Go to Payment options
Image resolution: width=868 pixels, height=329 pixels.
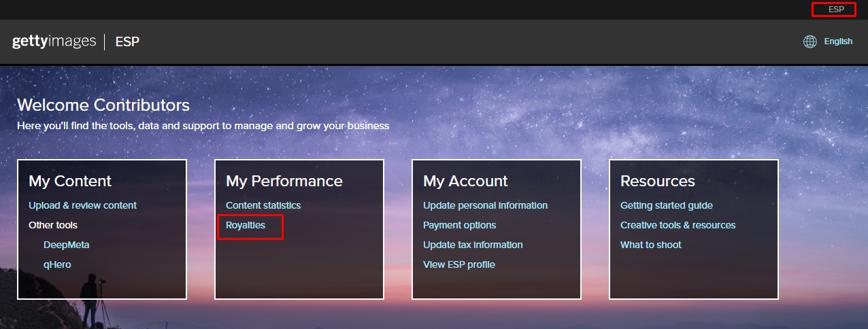point(459,225)
